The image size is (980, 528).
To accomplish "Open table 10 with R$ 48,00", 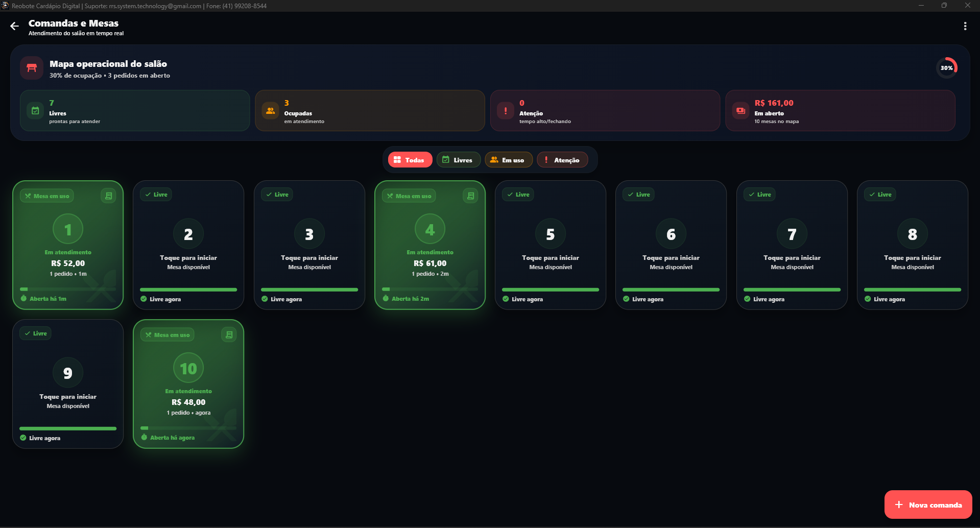I will pos(188,384).
